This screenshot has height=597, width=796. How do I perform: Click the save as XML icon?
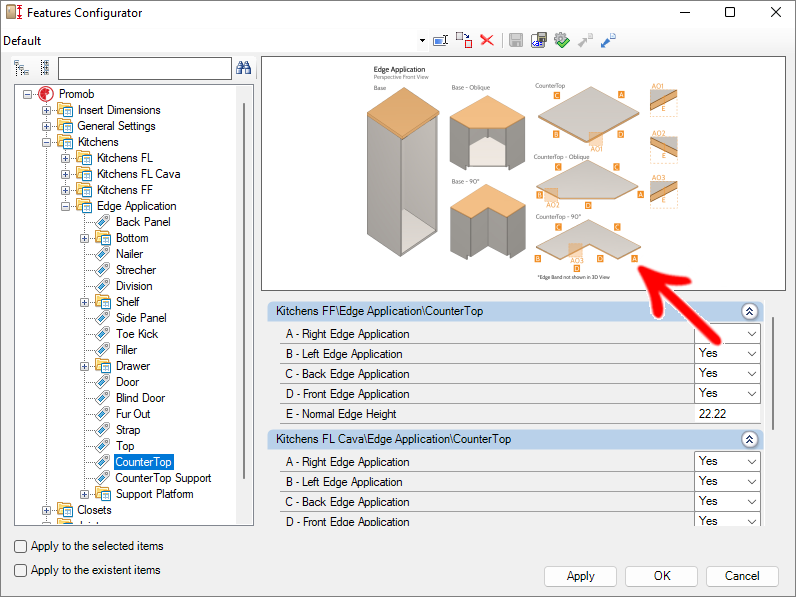point(539,41)
